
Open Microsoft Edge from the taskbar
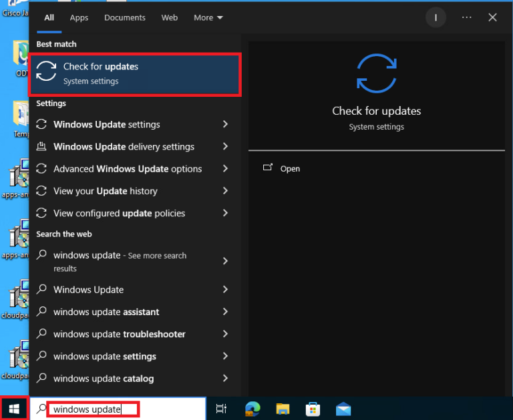point(252,409)
